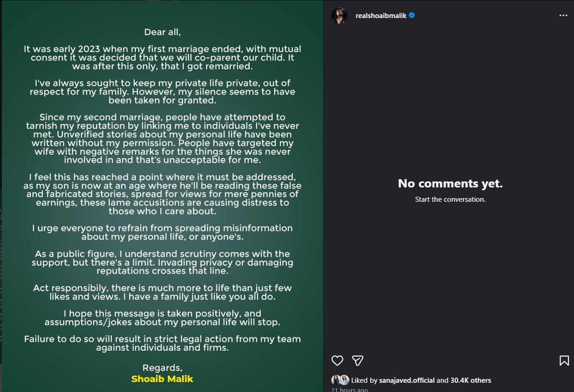Click the 'Failure to do so' legal paragraph
Screen dimensions: 574x392
tap(162, 343)
